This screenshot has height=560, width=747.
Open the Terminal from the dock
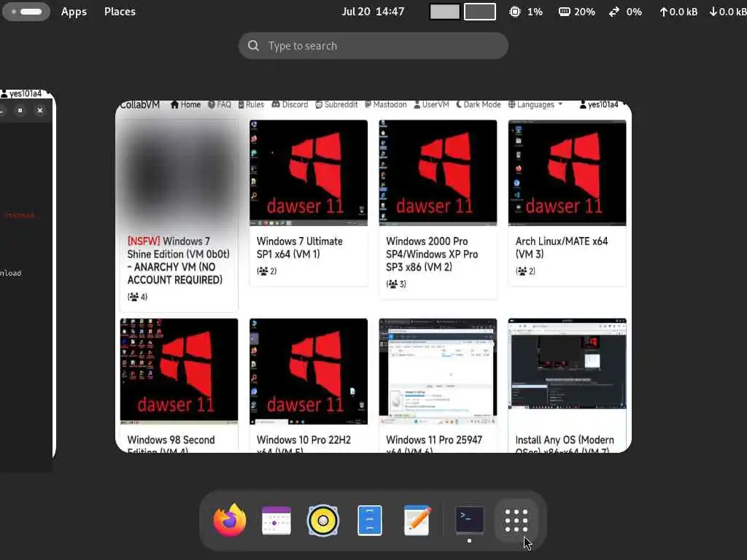470,519
